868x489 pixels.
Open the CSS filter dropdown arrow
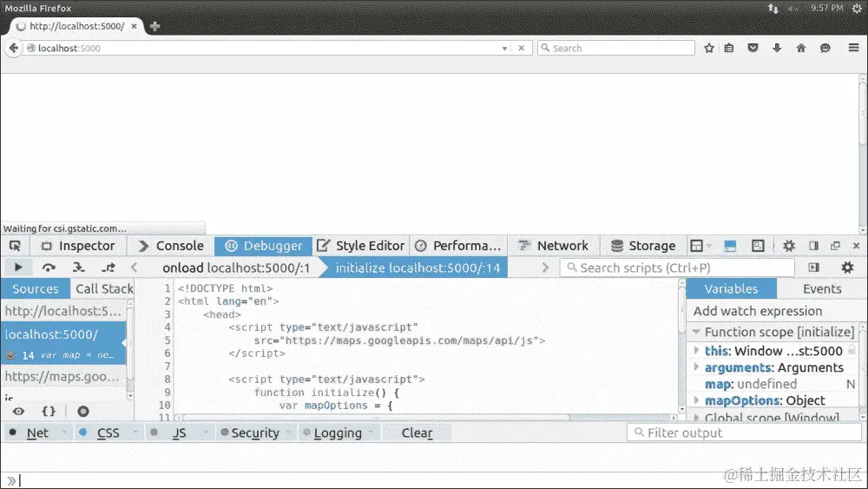[x=135, y=433]
